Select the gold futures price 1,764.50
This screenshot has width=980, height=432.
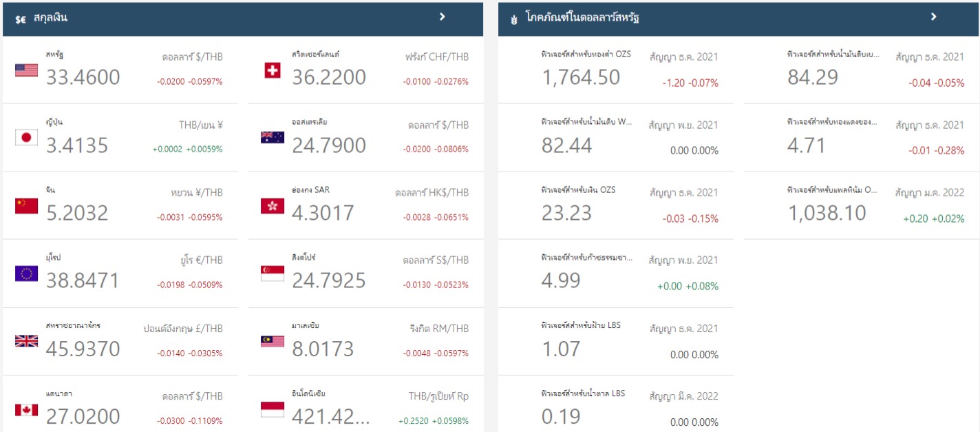581,77
